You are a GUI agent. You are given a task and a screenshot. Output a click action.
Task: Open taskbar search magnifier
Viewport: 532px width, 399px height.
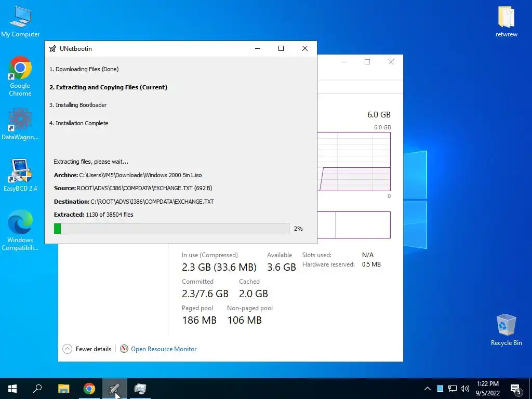(x=37, y=389)
